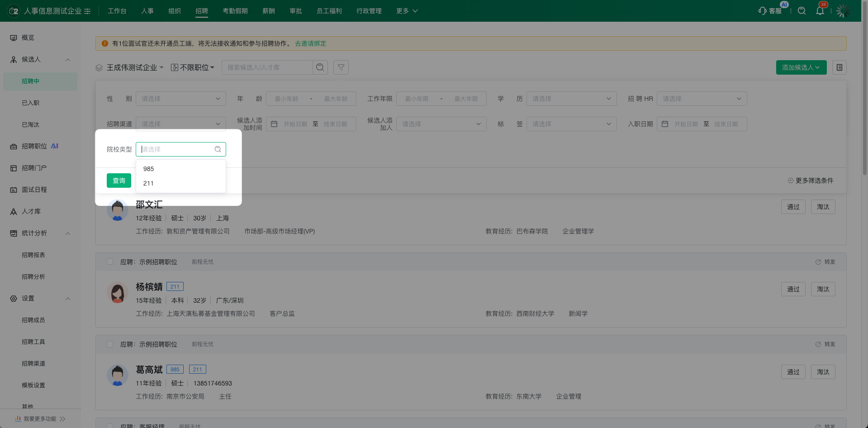The width and height of the screenshot is (868, 428).
Task: Click the global search icon in top bar
Action: coord(802,11)
